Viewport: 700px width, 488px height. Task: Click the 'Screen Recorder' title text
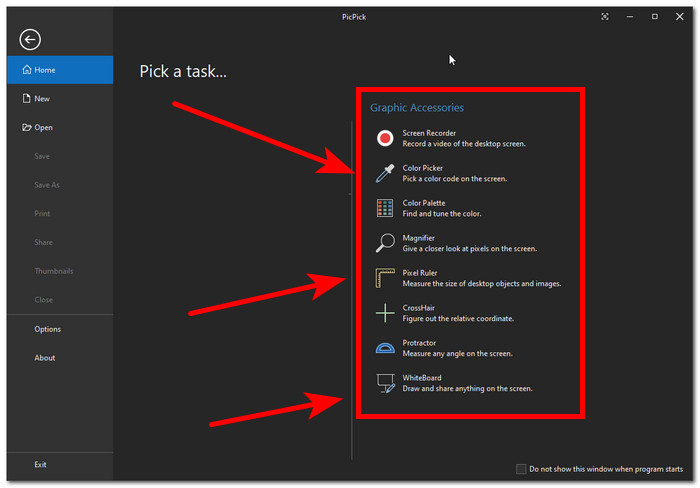429,132
